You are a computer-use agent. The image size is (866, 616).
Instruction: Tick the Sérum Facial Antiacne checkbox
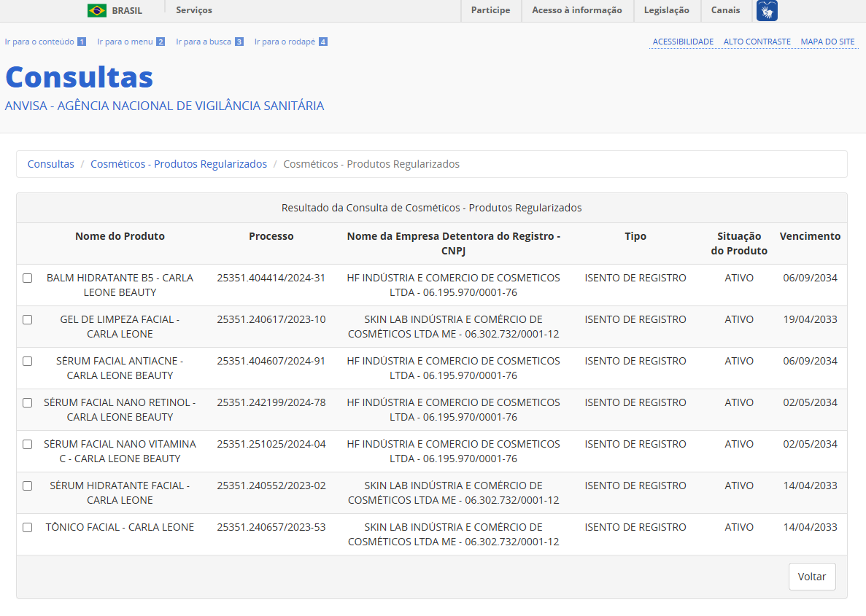point(28,361)
